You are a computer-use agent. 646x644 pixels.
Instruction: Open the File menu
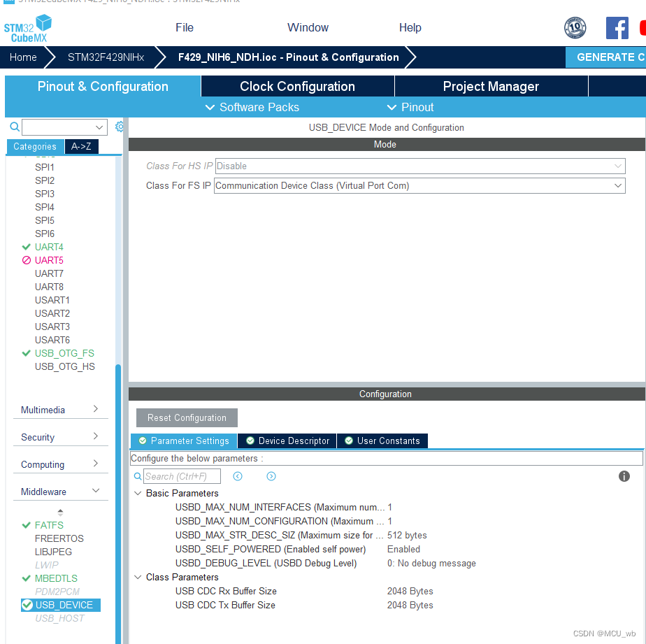[184, 27]
